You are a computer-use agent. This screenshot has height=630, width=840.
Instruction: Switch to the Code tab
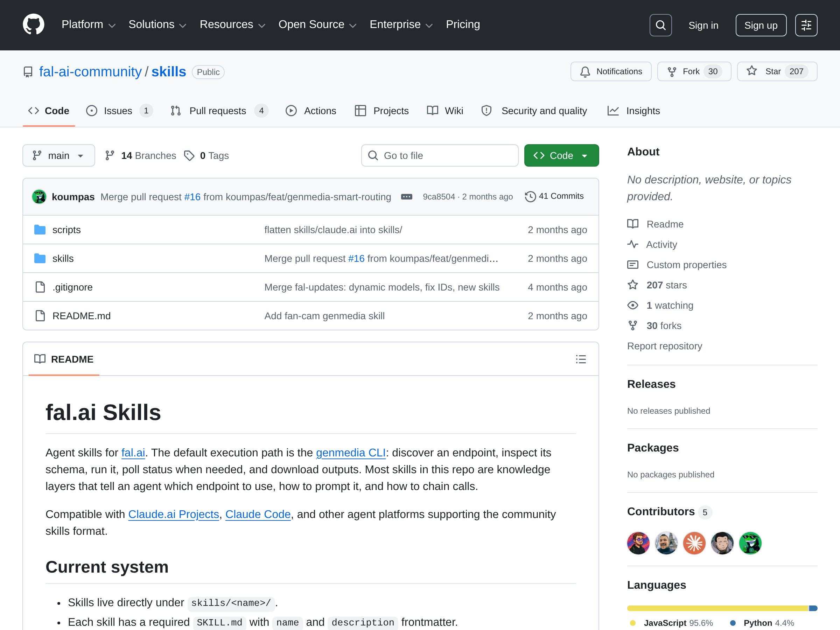49,111
